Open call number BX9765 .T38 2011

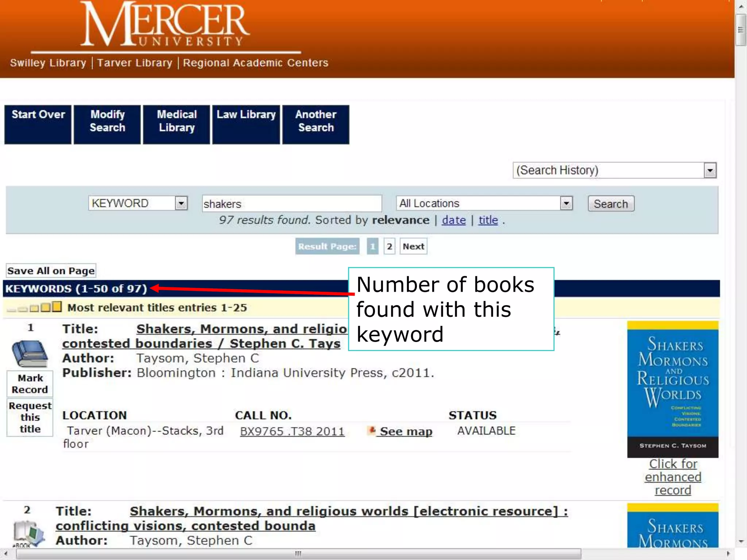pyautogui.click(x=292, y=431)
